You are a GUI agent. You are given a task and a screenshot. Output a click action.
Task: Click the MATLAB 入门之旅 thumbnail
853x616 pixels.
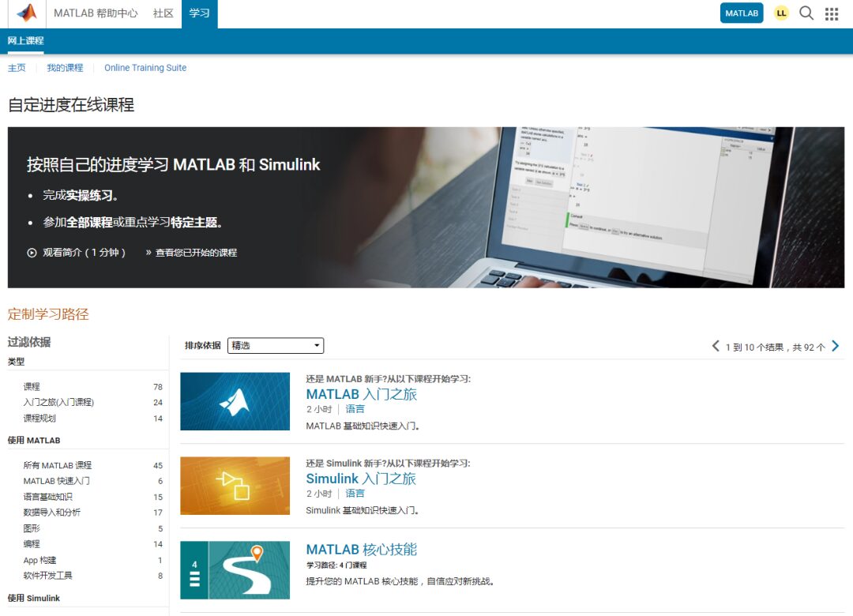(235, 401)
